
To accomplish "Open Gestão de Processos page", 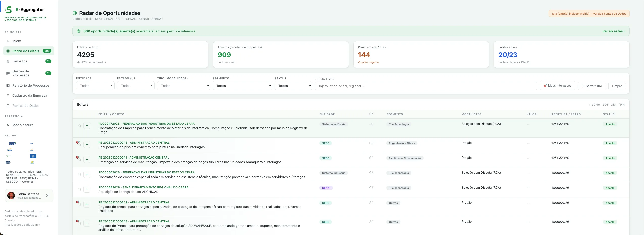I will pos(29,73).
